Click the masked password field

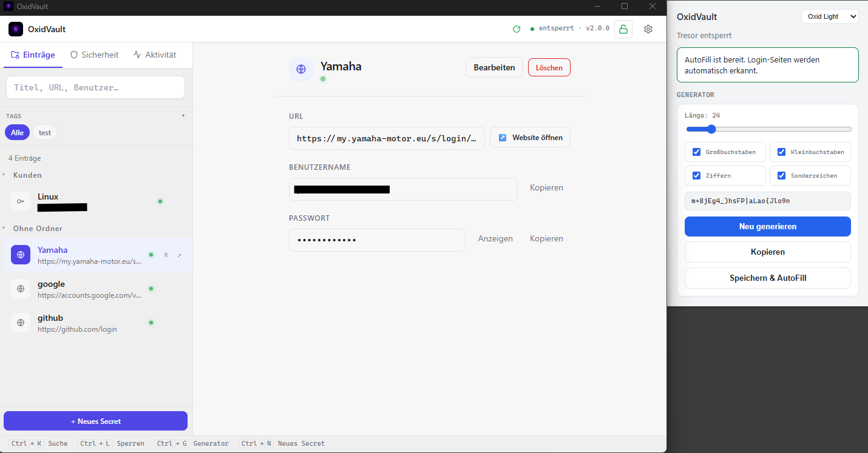pyautogui.click(x=377, y=240)
